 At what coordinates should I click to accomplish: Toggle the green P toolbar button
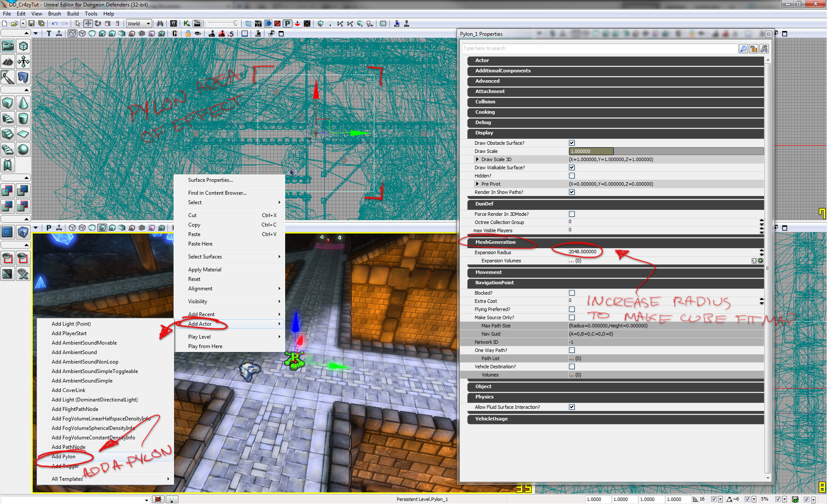(287, 24)
